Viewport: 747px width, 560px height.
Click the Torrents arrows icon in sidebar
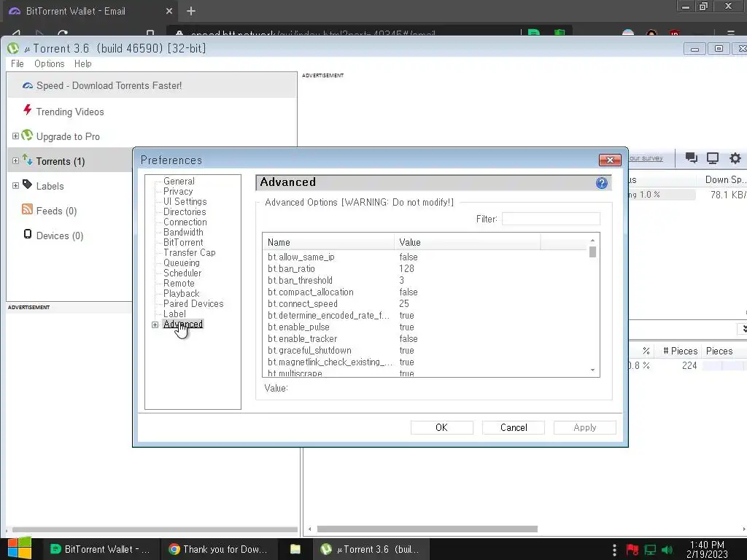coord(27,160)
